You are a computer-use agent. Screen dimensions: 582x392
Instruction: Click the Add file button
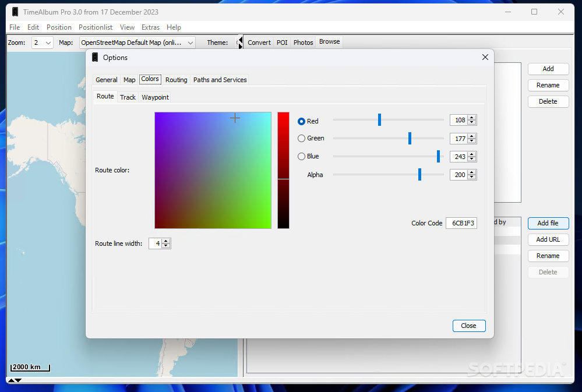click(548, 223)
